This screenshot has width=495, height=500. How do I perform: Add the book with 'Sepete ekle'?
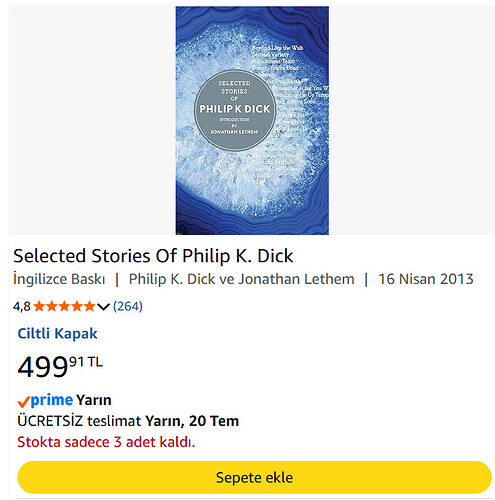[x=254, y=477]
